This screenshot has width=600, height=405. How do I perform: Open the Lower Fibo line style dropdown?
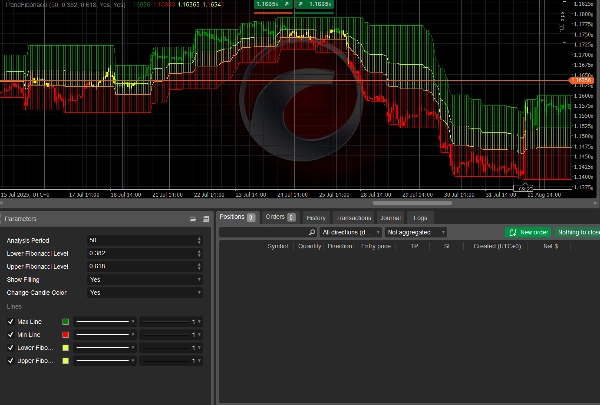pyautogui.click(x=105, y=348)
